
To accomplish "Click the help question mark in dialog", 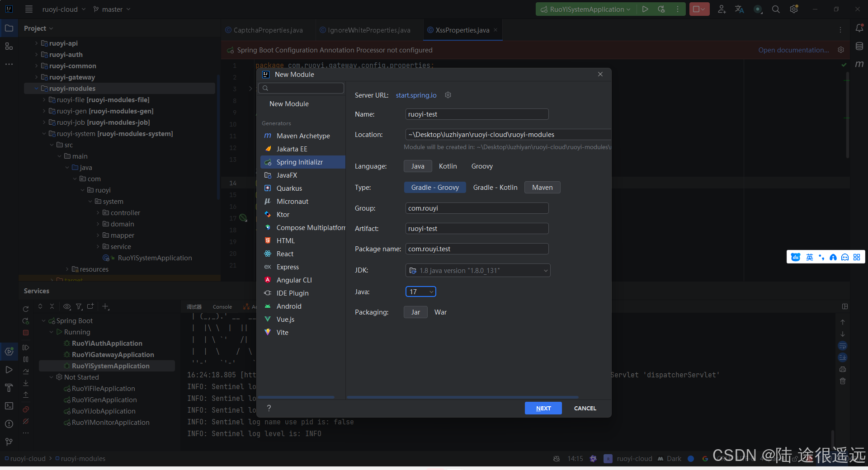I will (x=269, y=408).
